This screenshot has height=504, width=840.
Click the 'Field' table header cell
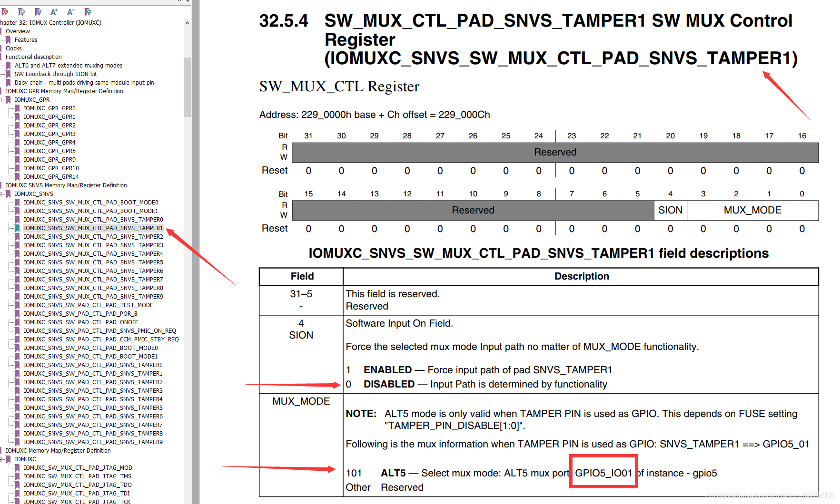pyautogui.click(x=302, y=276)
